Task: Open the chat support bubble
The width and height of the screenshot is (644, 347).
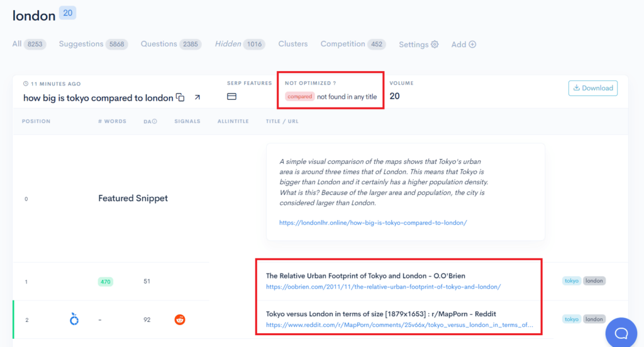Action: click(x=621, y=333)
